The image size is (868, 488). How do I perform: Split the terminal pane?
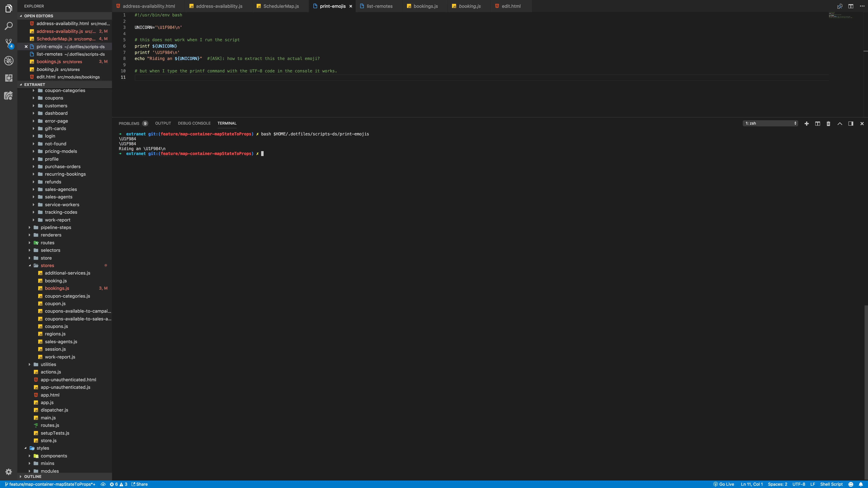[818, 124]
